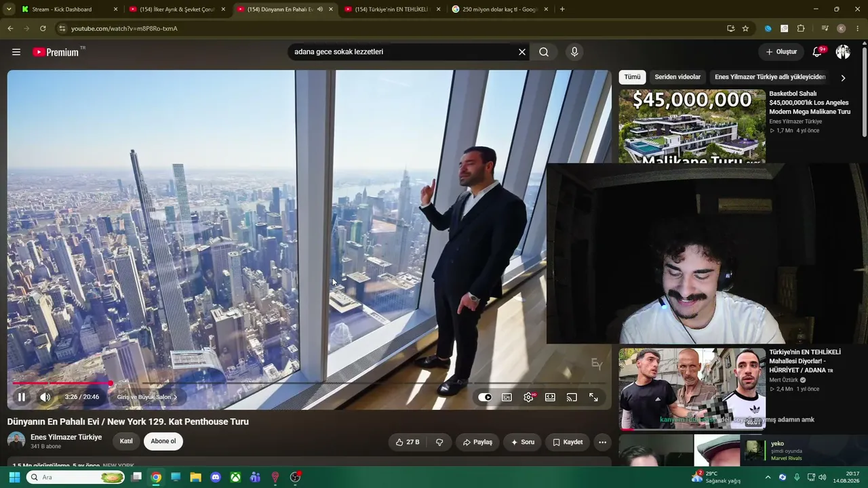Image resolution: width=868 pixels, height=488 pixels.
Task: Open Task View from the taskbar
Action: point(136,477)
